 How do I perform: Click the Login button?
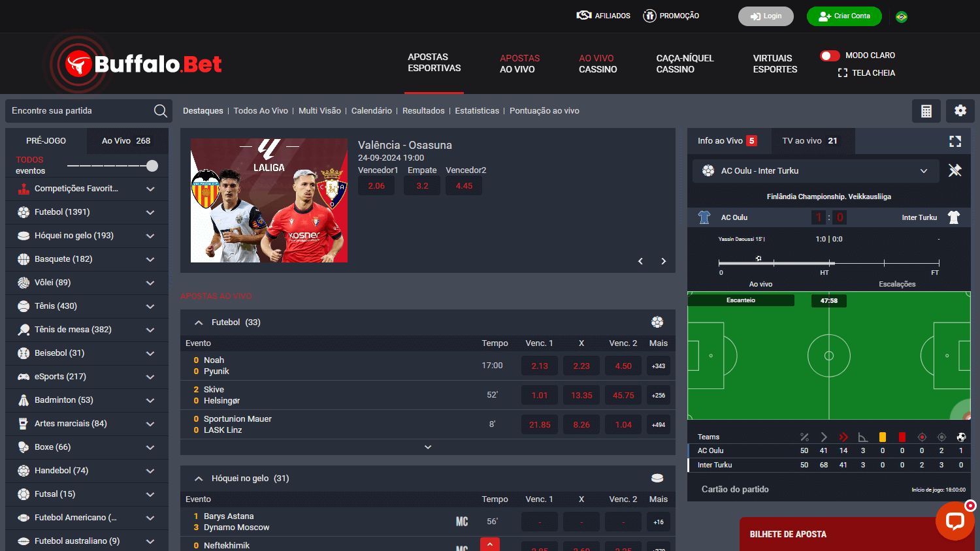coord(766,16)
